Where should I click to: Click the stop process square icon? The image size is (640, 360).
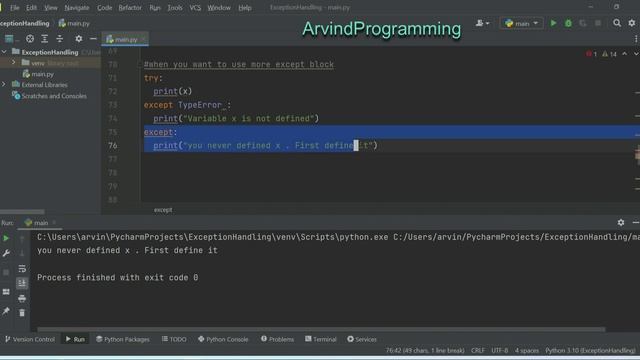pyautogui.click(x=6, y=272)
